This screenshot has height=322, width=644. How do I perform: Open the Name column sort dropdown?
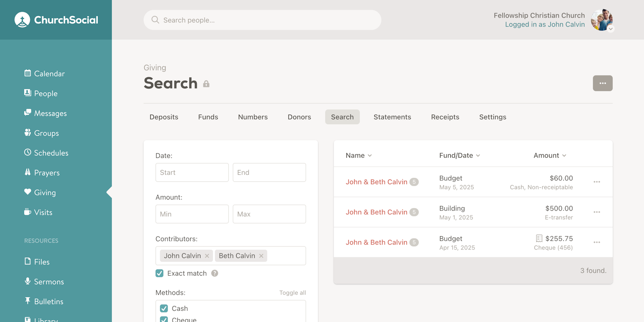point(370,155)
